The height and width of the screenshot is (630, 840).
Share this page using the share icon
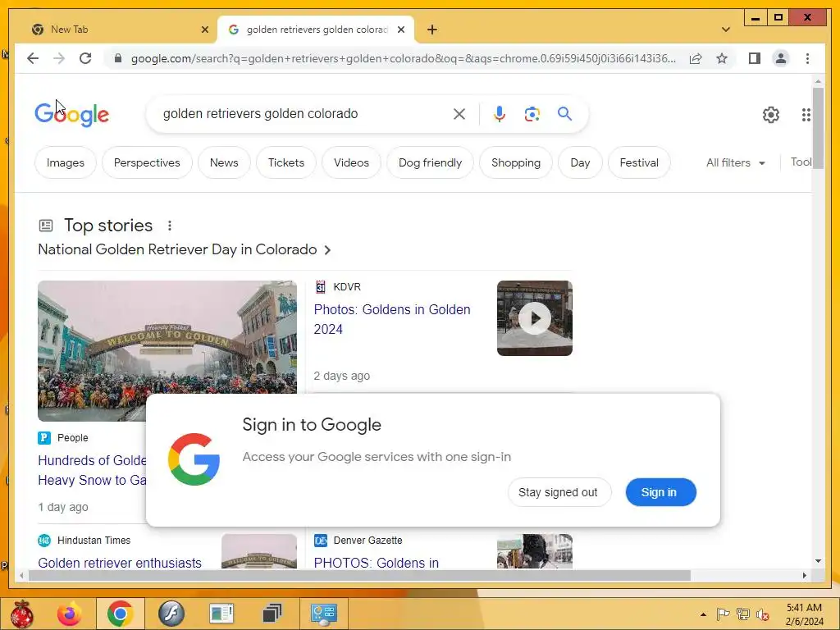tap(696, 58)
